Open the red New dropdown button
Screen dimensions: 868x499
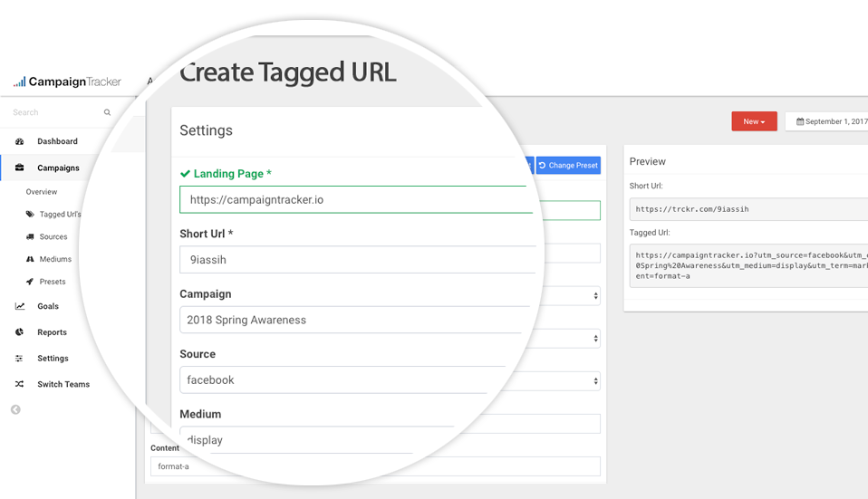(x=754, y=121)
